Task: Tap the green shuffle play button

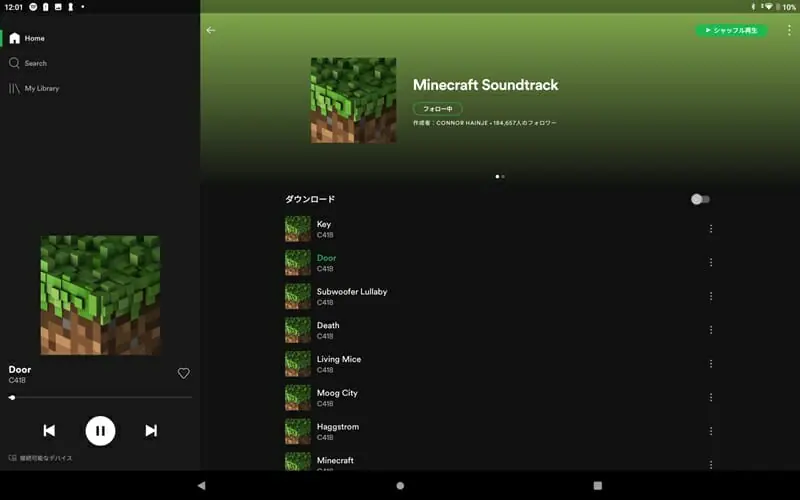Action: (732, 31)
